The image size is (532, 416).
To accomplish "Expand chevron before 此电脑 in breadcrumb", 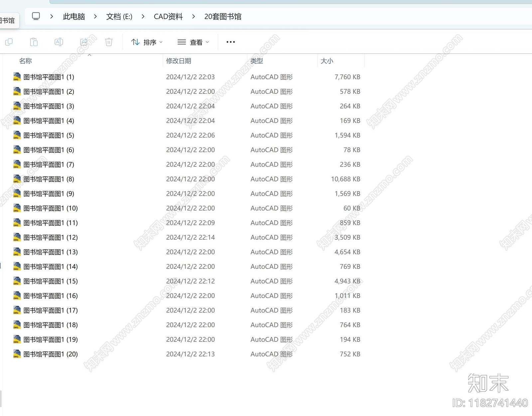I will pos(52,16).
